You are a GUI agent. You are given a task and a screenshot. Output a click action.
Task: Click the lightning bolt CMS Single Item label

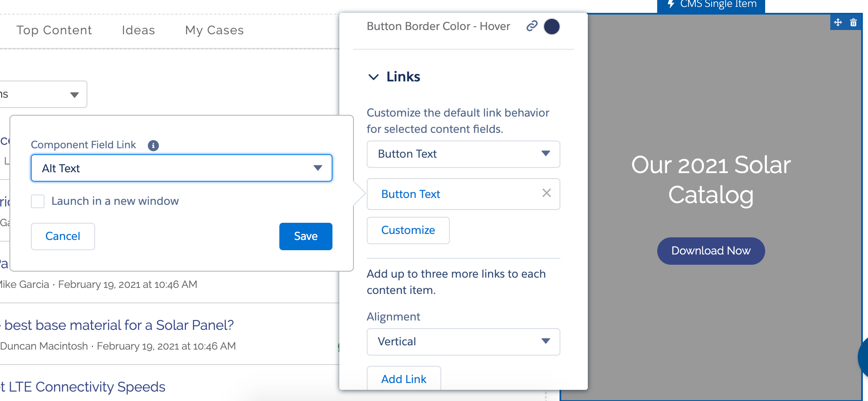711,5
